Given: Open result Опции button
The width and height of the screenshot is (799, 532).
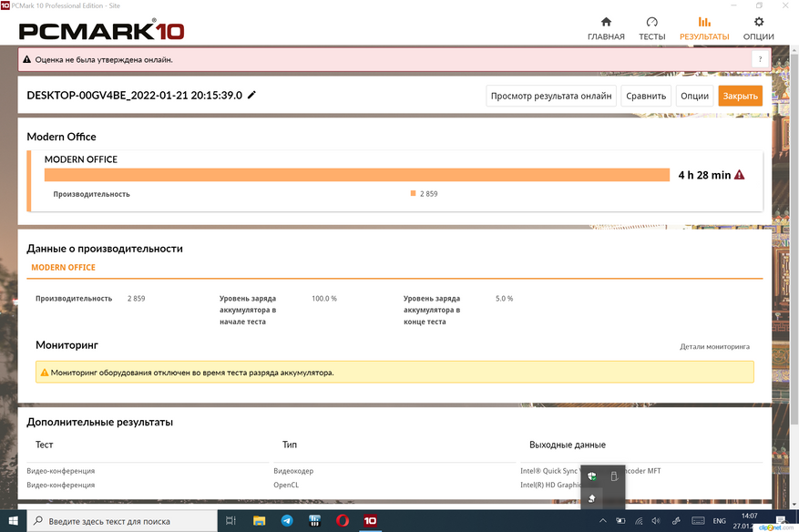Looking at the screenshot, I should 694,96.
